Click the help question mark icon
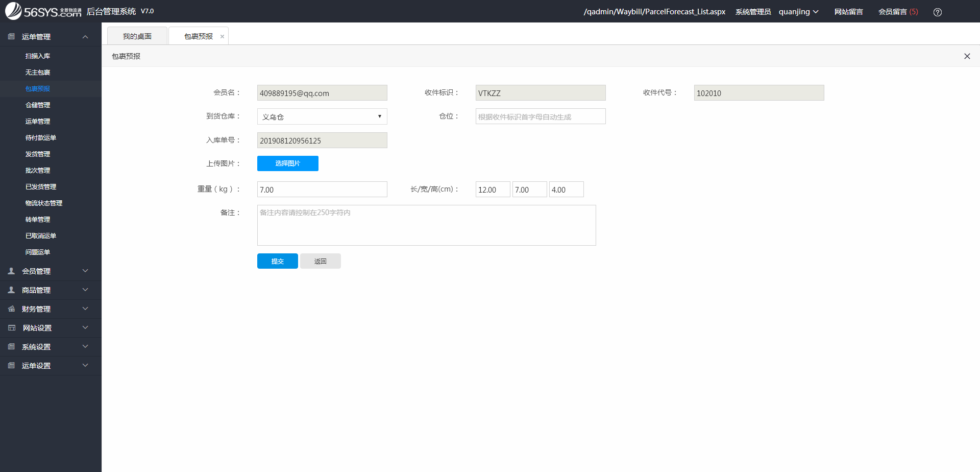The height and width of the screenshot is (472, 980). pyautogui.click(x=937, y=12)
